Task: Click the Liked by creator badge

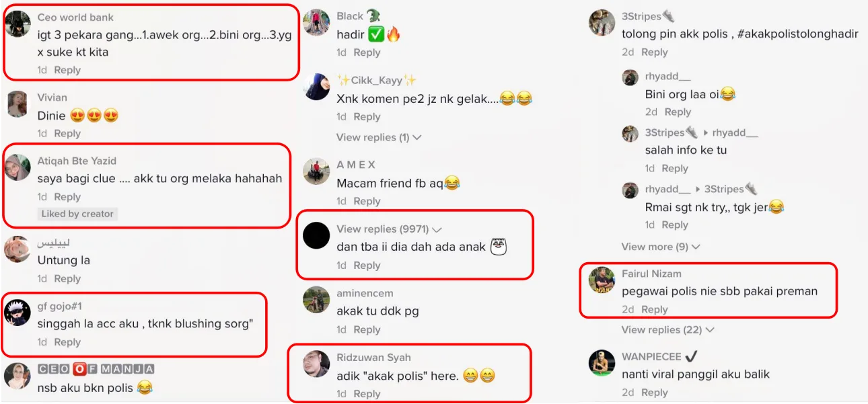Action: tap(77, 214)
